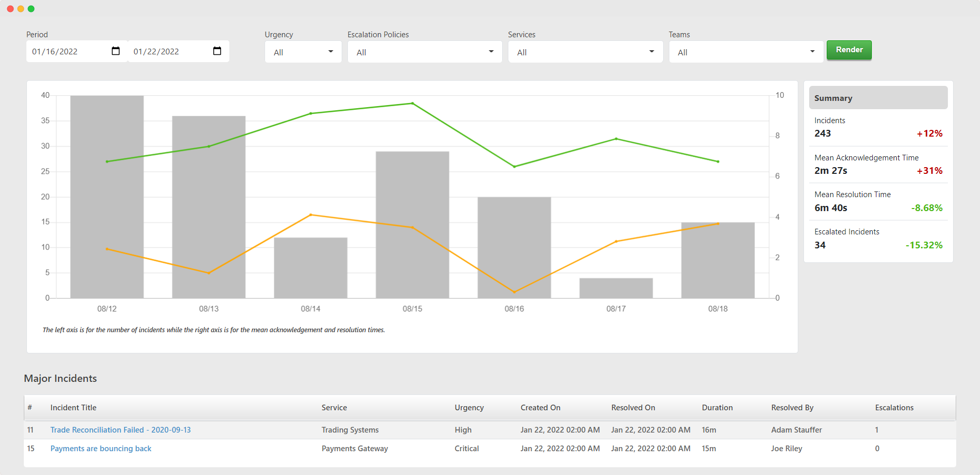Open the Teams dropdown

click(746, 52)
